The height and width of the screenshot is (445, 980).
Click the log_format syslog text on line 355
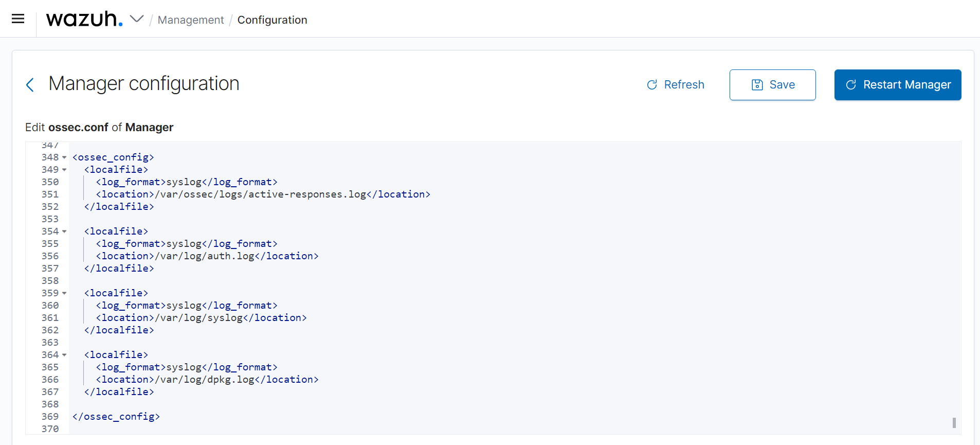tap(187, 244)
